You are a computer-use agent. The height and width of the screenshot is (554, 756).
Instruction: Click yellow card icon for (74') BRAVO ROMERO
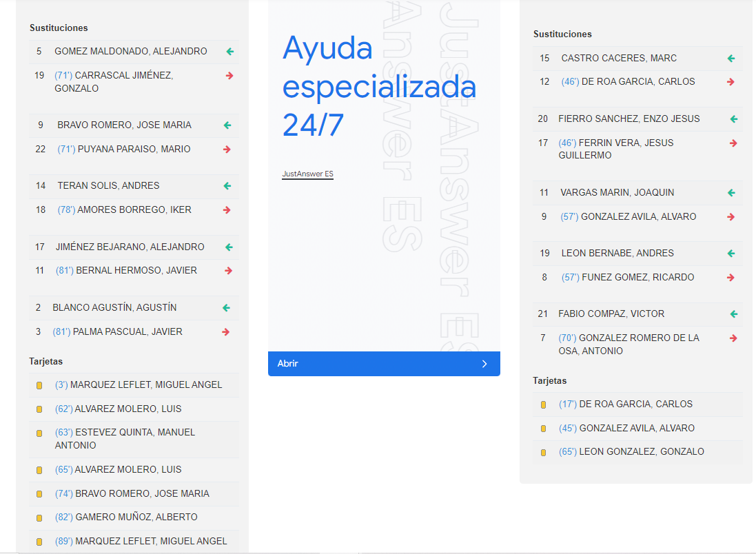(x=39, y=494)
